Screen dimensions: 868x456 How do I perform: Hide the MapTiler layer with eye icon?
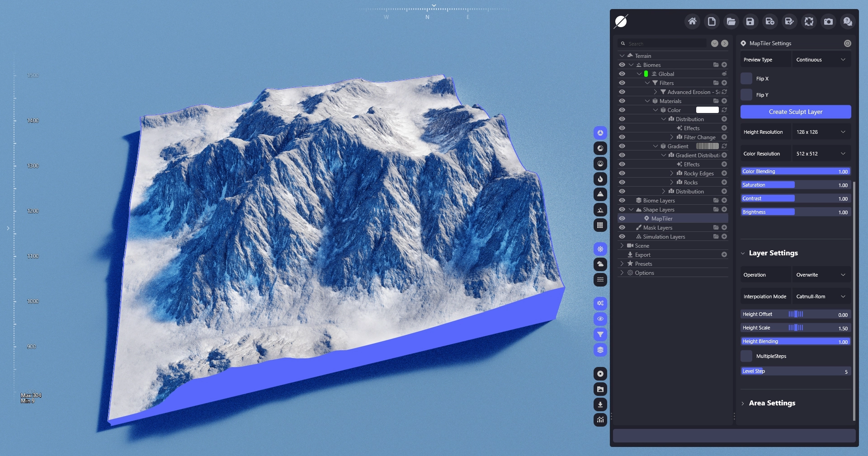(622, 219)
